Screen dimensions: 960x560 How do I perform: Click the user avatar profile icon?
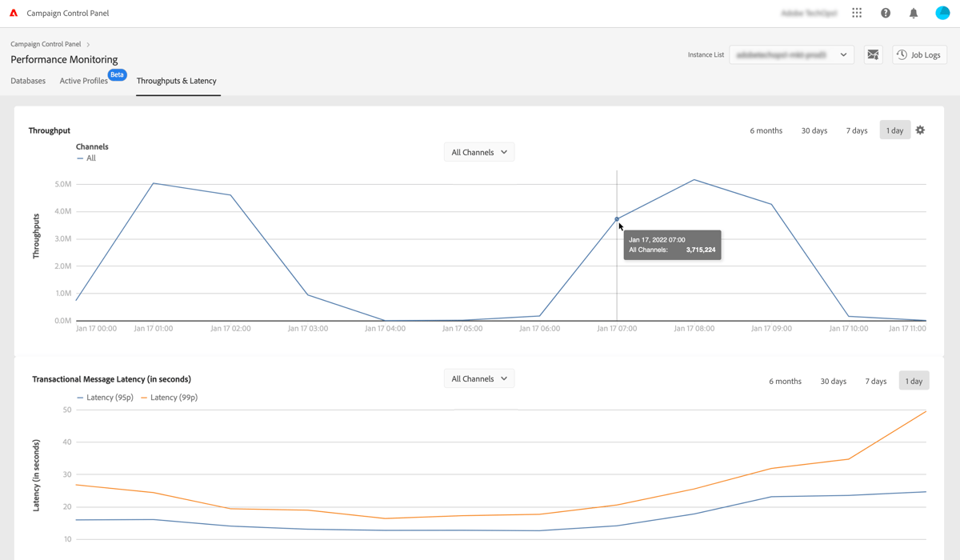coord(942,12)
